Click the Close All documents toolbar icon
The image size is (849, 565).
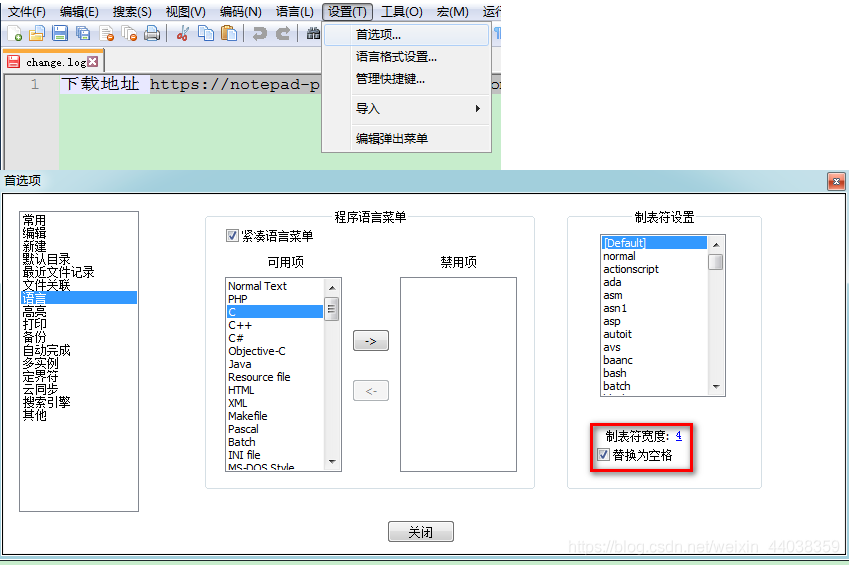129,34
